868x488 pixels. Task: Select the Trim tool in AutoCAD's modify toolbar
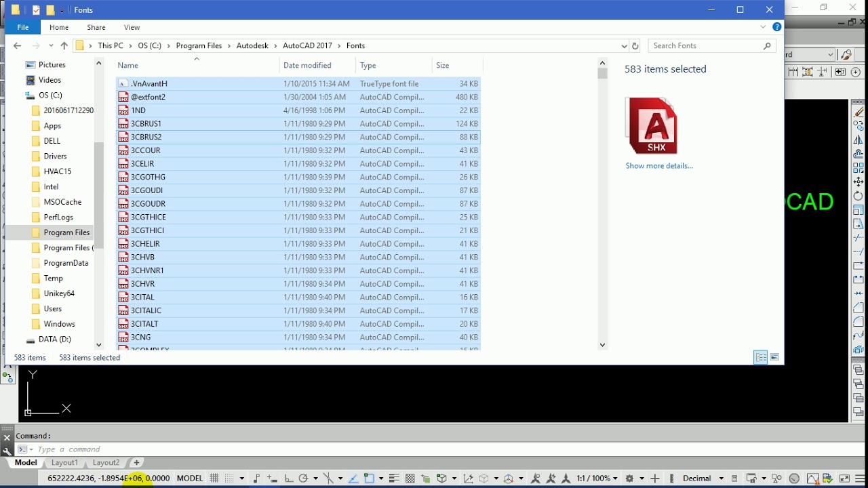[859, 238]
